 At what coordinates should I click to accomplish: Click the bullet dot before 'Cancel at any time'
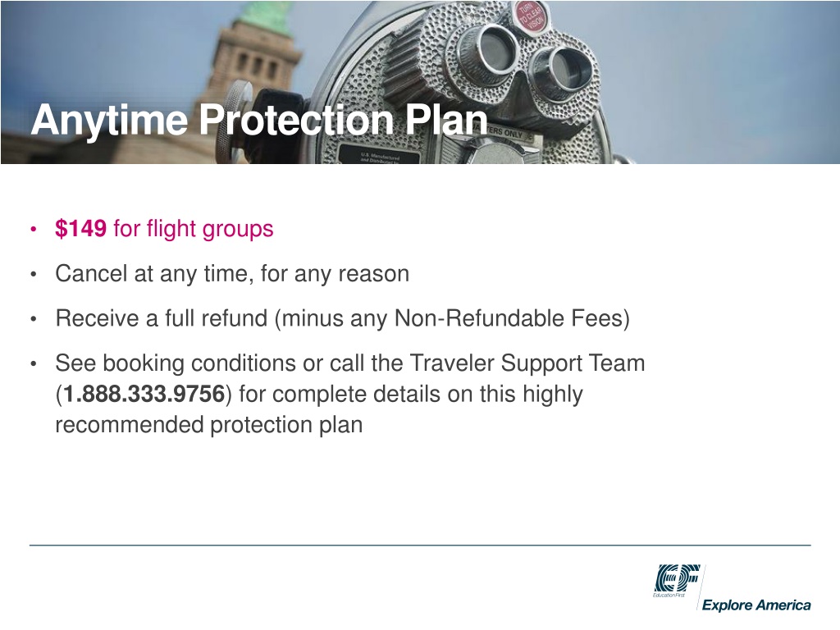(x=33, y=275)
